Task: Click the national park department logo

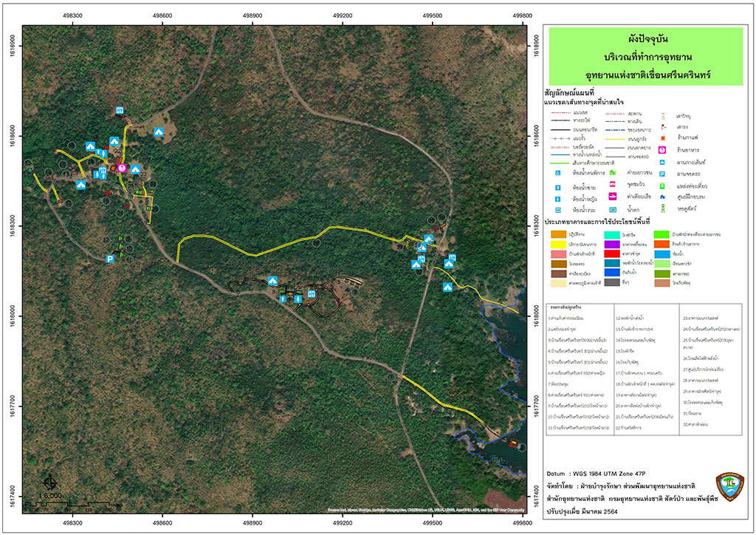Action: 729,487
